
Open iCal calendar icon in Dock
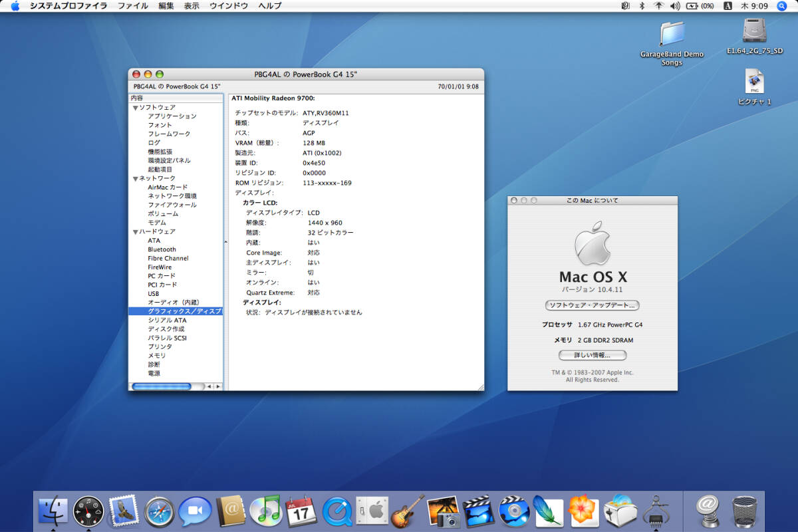pos(301,511)
